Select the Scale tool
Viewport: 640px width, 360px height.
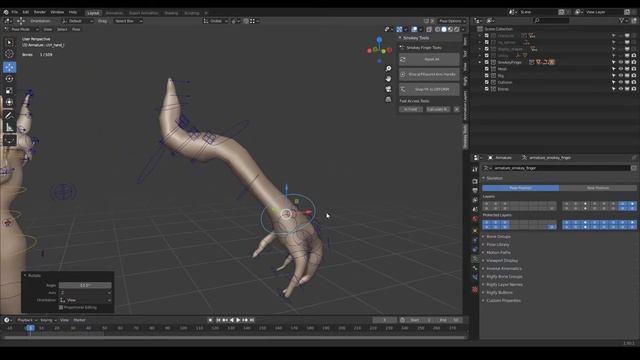coord(9,91)
